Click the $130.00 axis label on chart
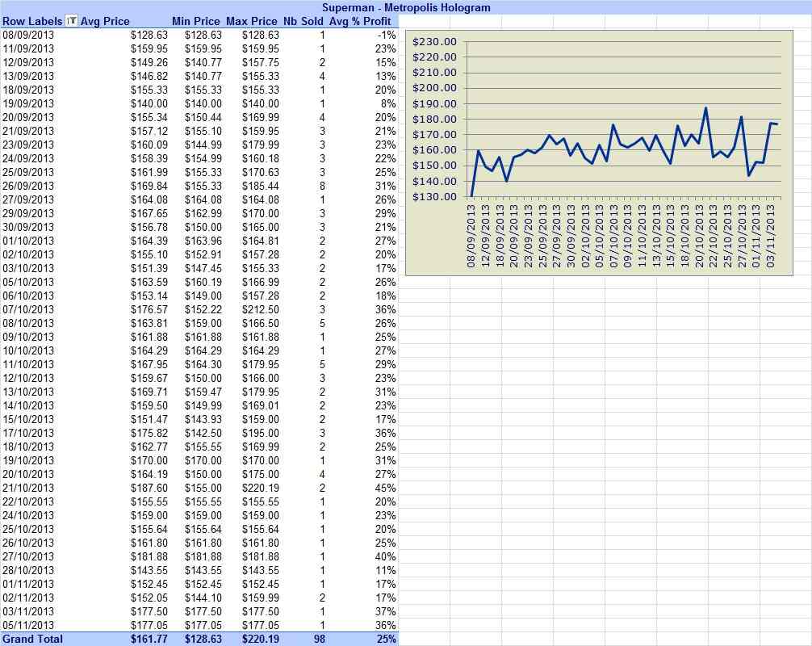 pos(434,197)
